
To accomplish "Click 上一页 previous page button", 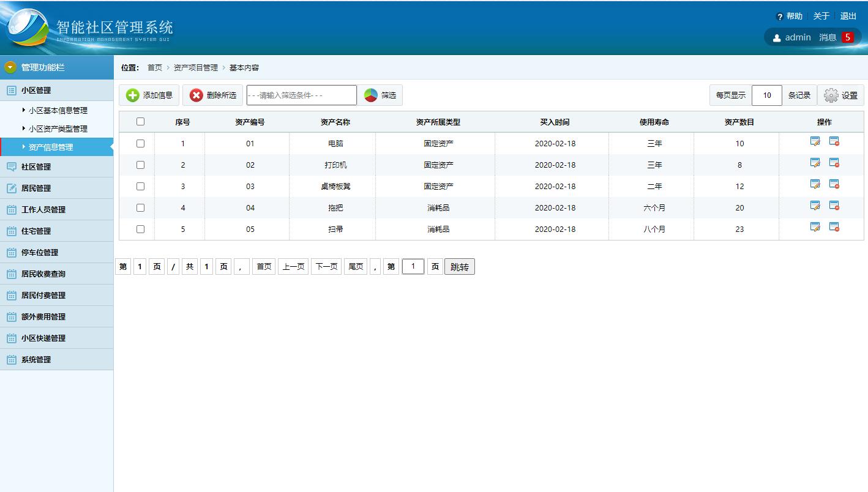I will 293,267.
